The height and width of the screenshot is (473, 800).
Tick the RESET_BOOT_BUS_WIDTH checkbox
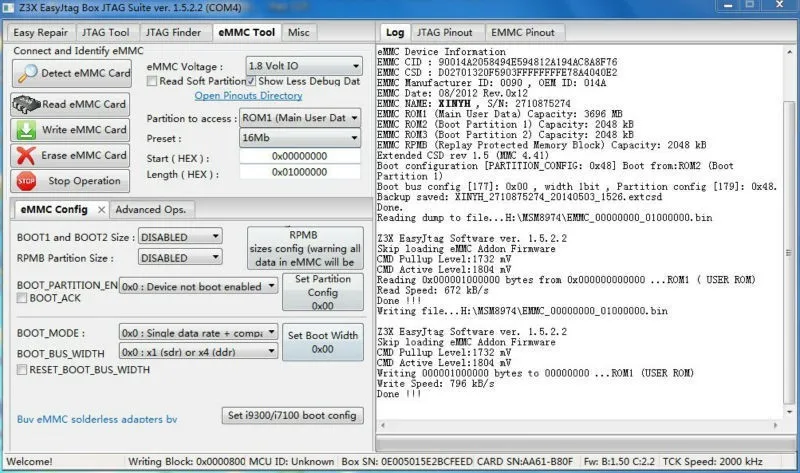click(21, 369)
